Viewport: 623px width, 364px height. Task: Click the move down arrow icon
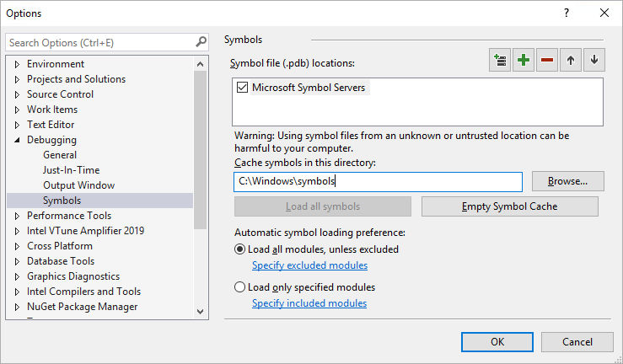[594, 61]
